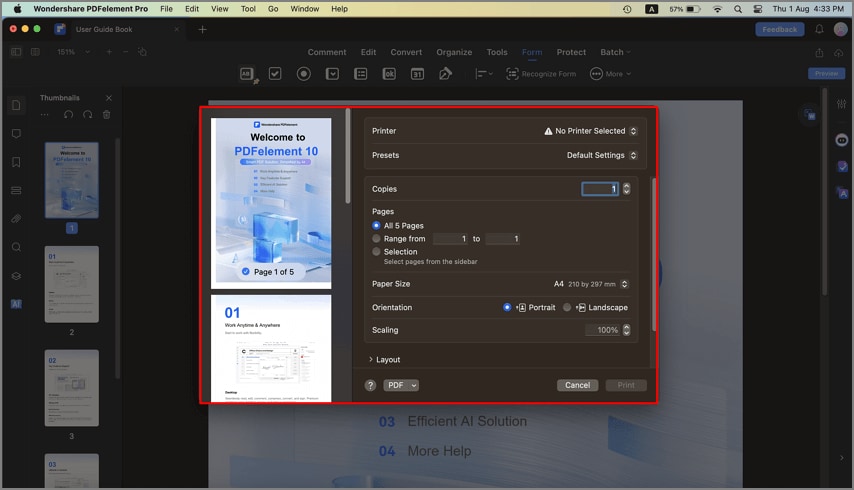Open the search sidebar panel
The width and height of the screenshot is (854, 490).
pos(16,247)
